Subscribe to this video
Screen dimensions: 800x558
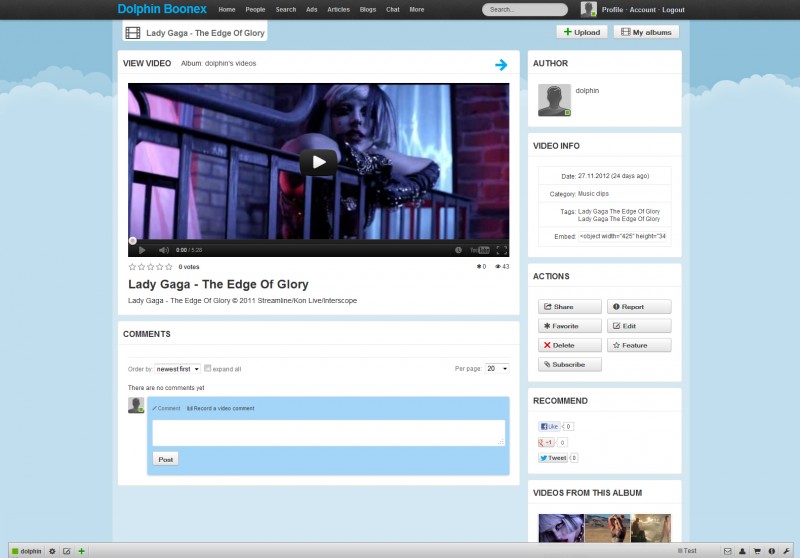[569, 364]
